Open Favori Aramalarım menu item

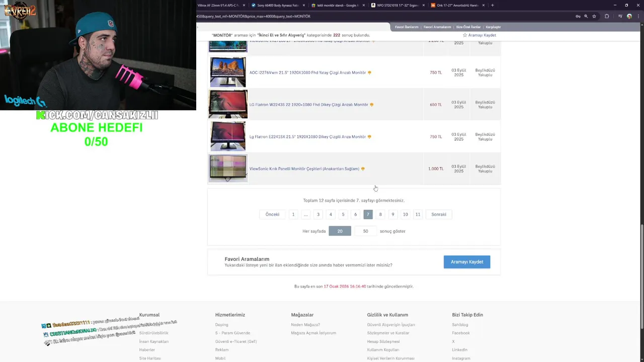click(437, 27)
